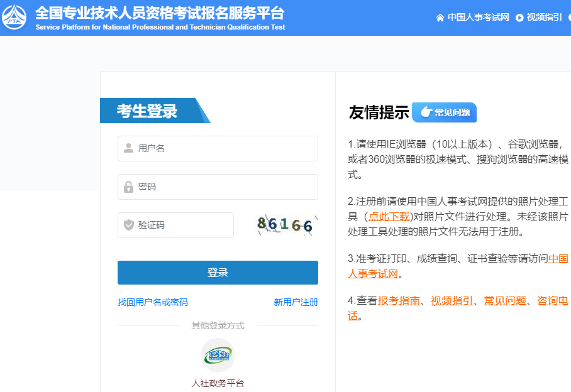Screen dimensions: 571x392
Task: Open the 新用户注册 registration link
Action: tap(294, 302)
